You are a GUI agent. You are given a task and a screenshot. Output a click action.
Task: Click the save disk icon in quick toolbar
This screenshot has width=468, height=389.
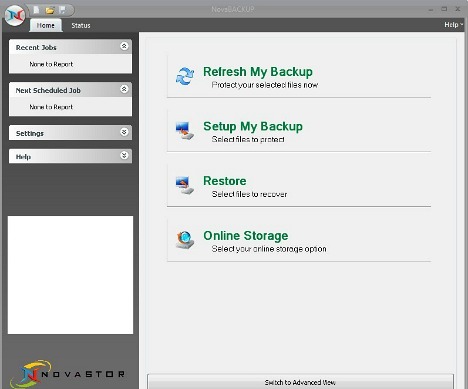click(x=62, y=10)
